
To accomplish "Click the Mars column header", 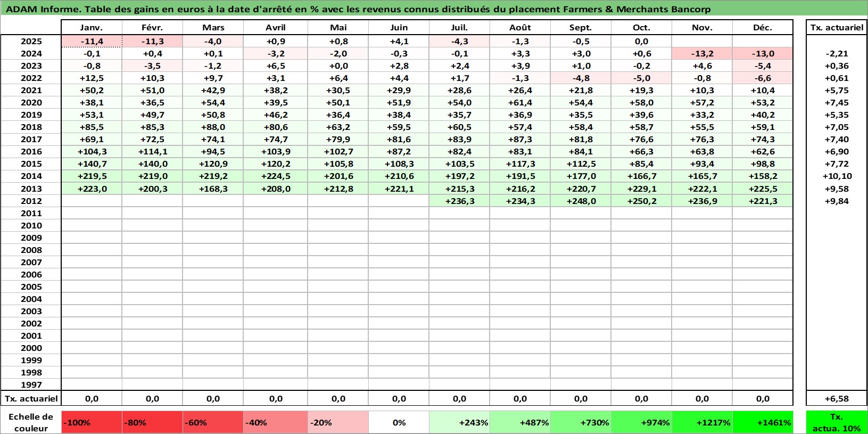I will (x=213, y=27).
